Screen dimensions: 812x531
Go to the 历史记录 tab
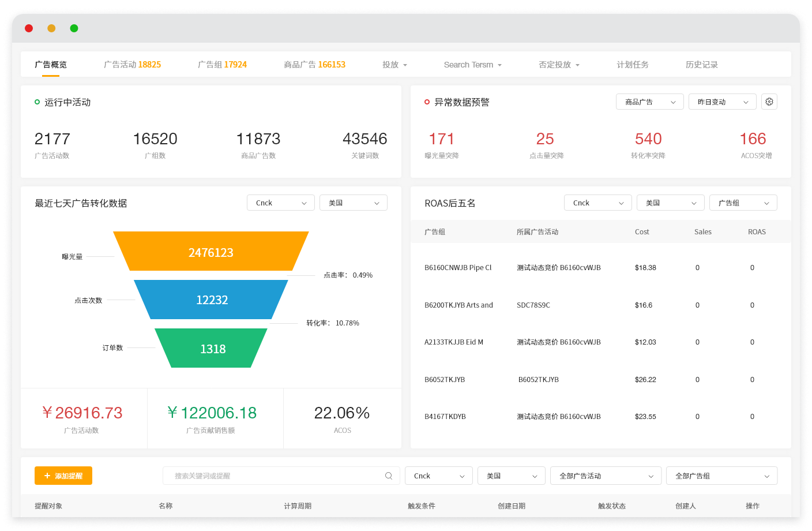(702, 65)
